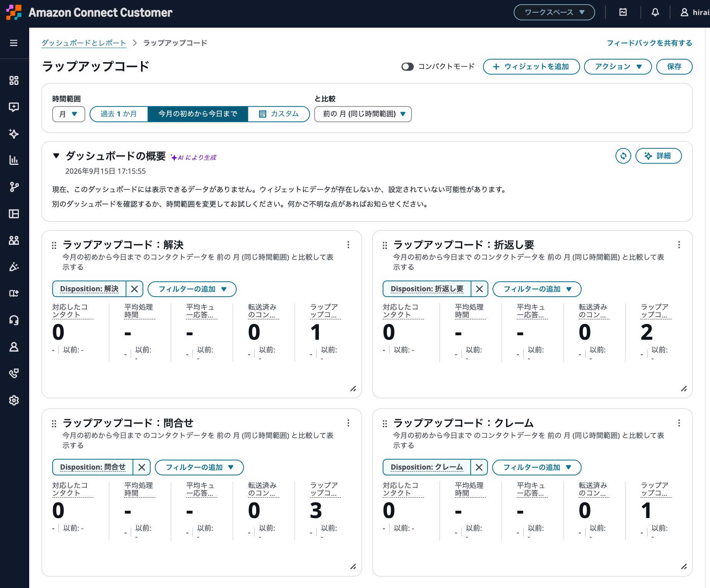Image resolution: width=710 pixels, height=588 pixels.
Task: Open the users group sidebar icon
Action: pos(14,240)
